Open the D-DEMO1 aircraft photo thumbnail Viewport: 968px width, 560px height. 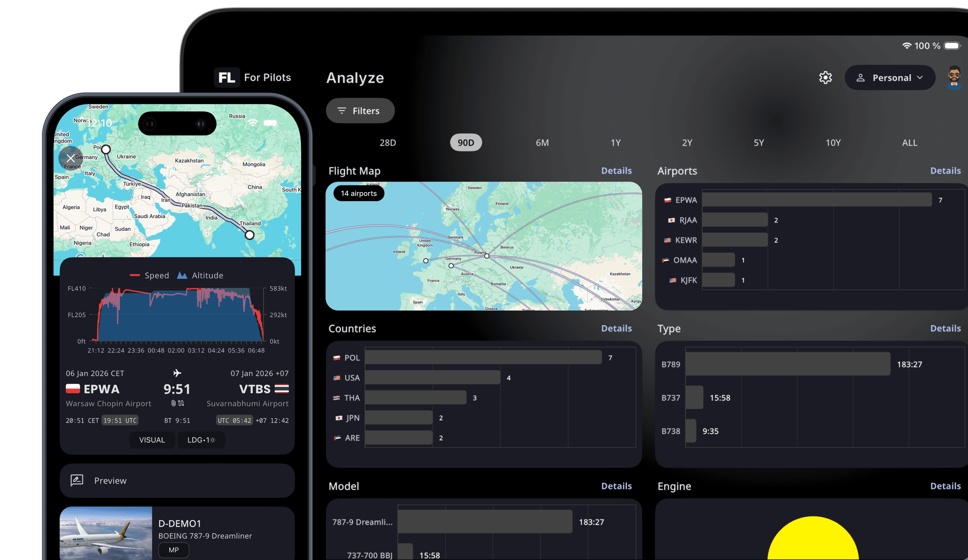pos(106,534)
